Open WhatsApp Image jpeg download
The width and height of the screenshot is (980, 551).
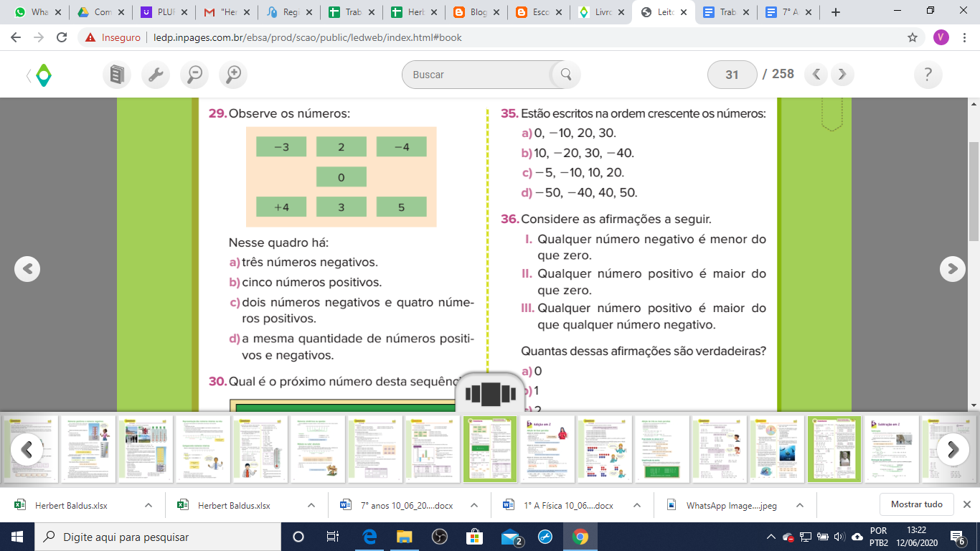pyautogui.click(x=731, y=505)
